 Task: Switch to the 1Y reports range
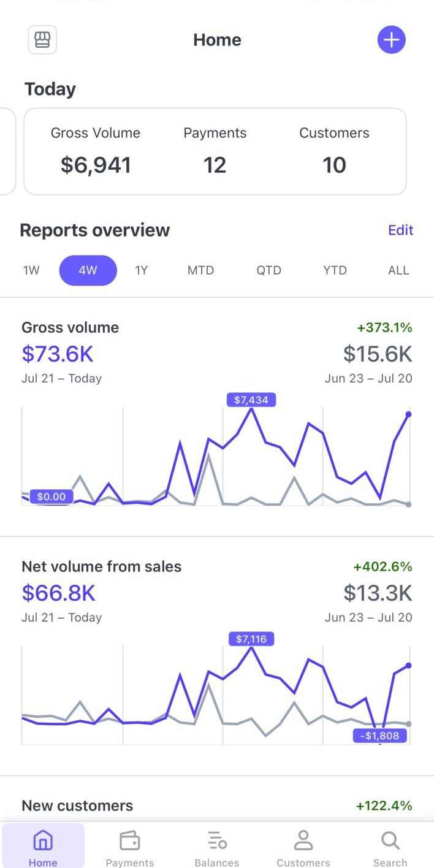(x=142, y=270)
